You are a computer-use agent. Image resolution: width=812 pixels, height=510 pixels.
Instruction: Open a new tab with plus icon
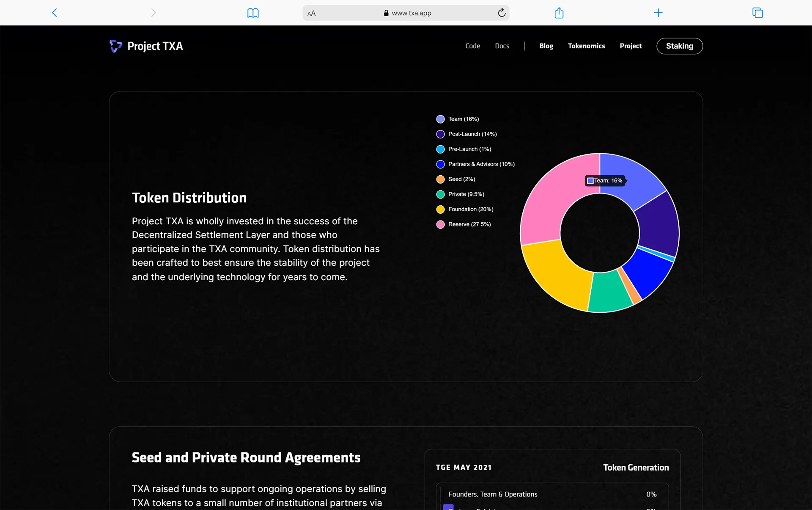coord(658,13)
